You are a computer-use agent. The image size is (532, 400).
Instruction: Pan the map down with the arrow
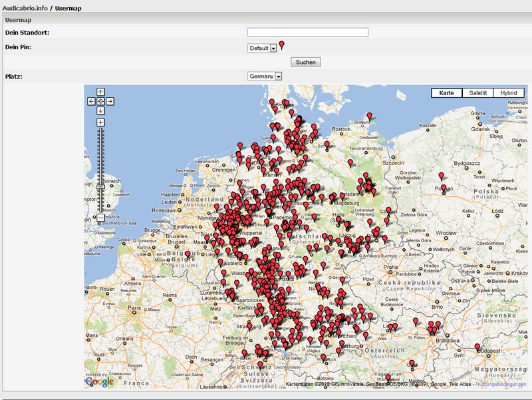click(x=101, y=110)
